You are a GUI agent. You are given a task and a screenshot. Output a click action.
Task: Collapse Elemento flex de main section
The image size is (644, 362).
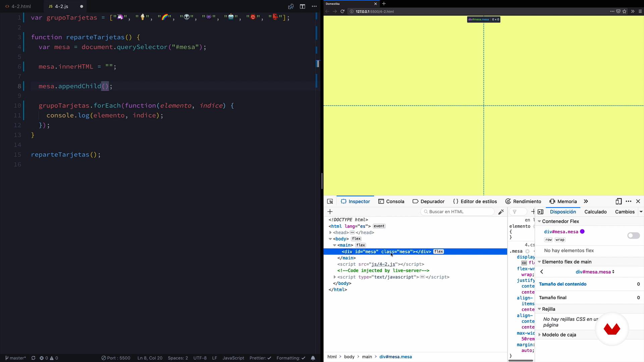pyautogui.click(x=540, y=262)
